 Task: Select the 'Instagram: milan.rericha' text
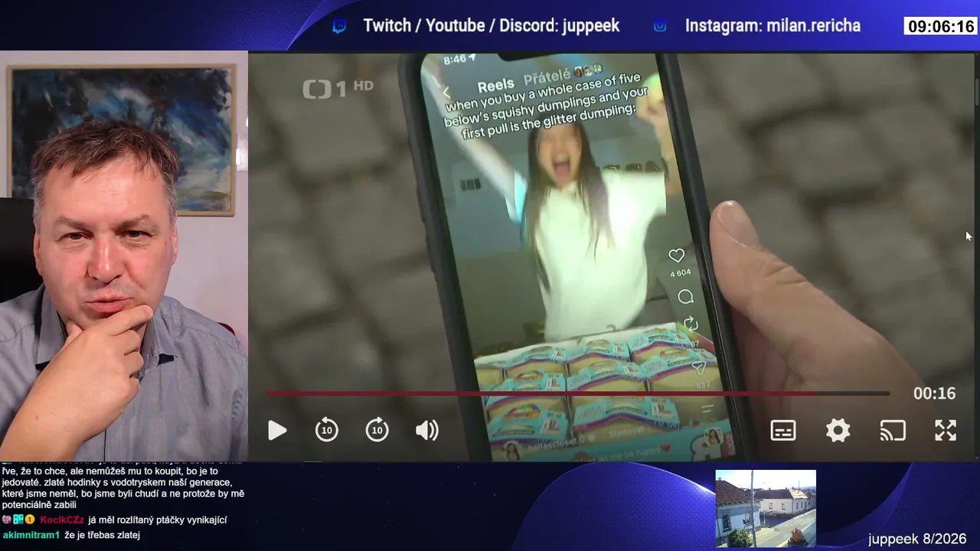[773, 26]
